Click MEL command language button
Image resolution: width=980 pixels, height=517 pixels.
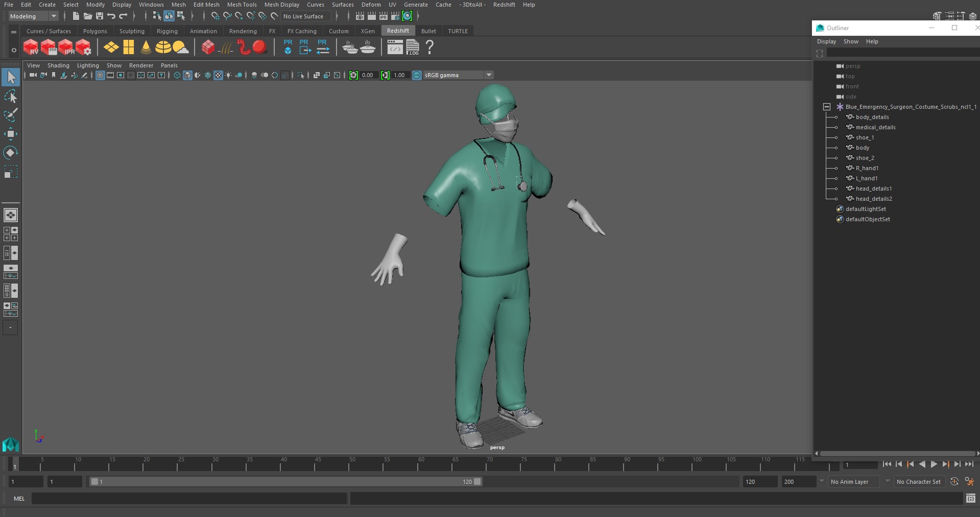point(19,499)
